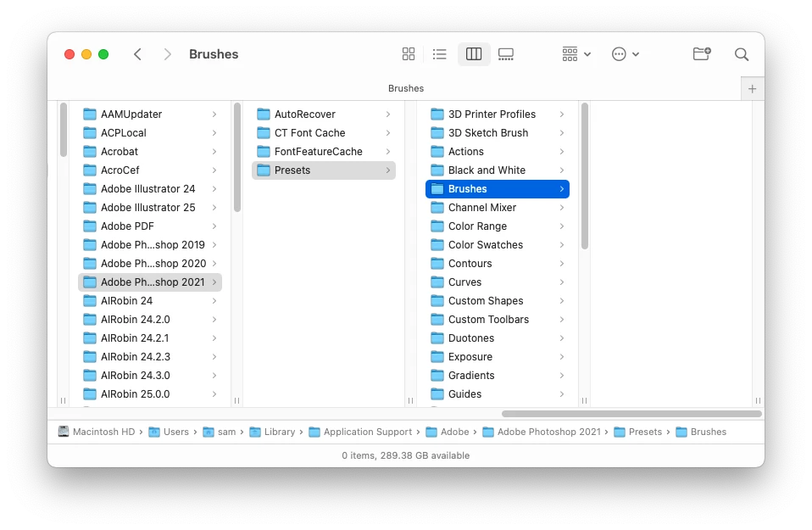Expand the Gradients chevron

[x=562, y=375]
